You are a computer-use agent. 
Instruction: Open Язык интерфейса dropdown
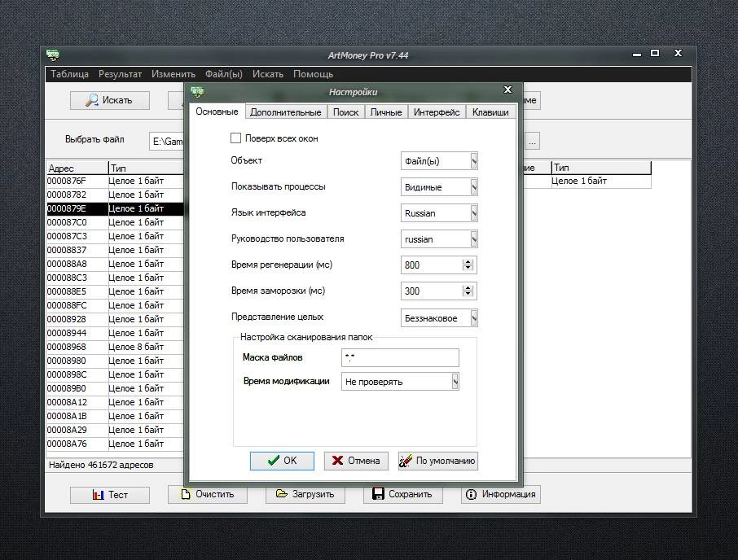474,213
